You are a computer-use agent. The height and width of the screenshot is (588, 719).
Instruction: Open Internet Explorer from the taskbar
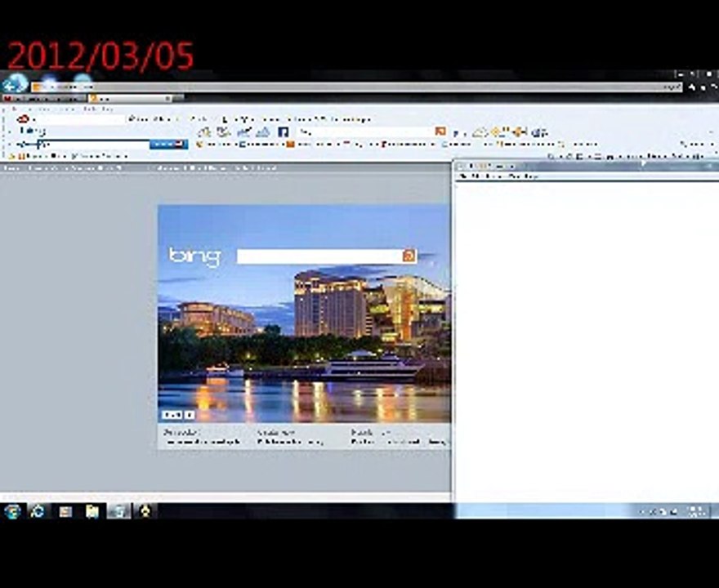(x=38, y=510)
